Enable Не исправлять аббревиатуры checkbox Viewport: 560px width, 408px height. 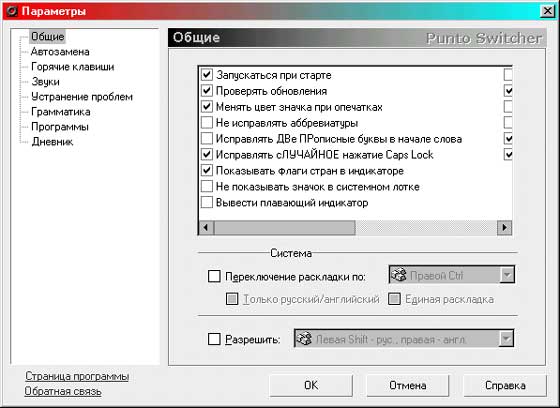207,123
